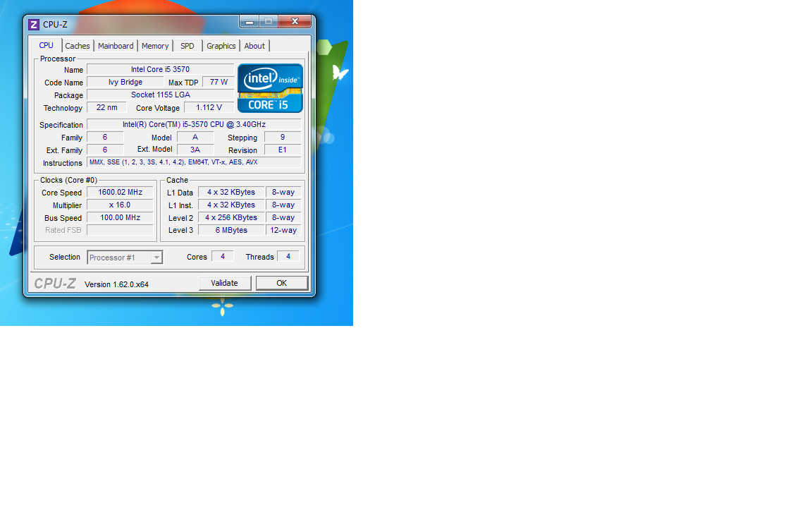Click the Instructions field listing MMX, SSE
The image size is (812, 508).
(194, 162)
